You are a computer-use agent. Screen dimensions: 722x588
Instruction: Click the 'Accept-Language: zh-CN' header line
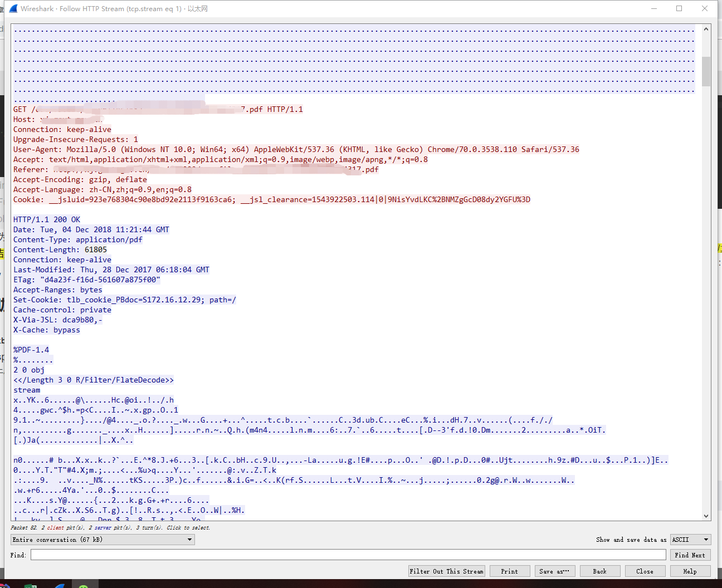point(103,189)
